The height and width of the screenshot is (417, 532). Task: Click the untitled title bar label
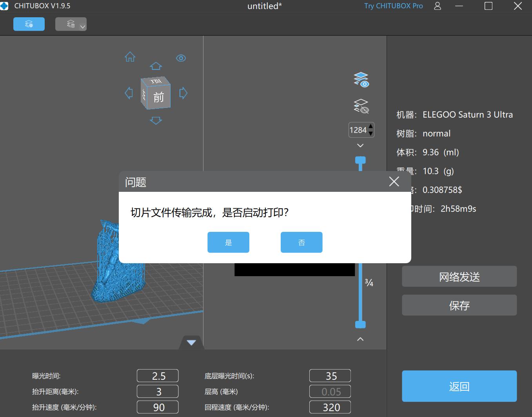pyautogui.click(x=264, y=6)
